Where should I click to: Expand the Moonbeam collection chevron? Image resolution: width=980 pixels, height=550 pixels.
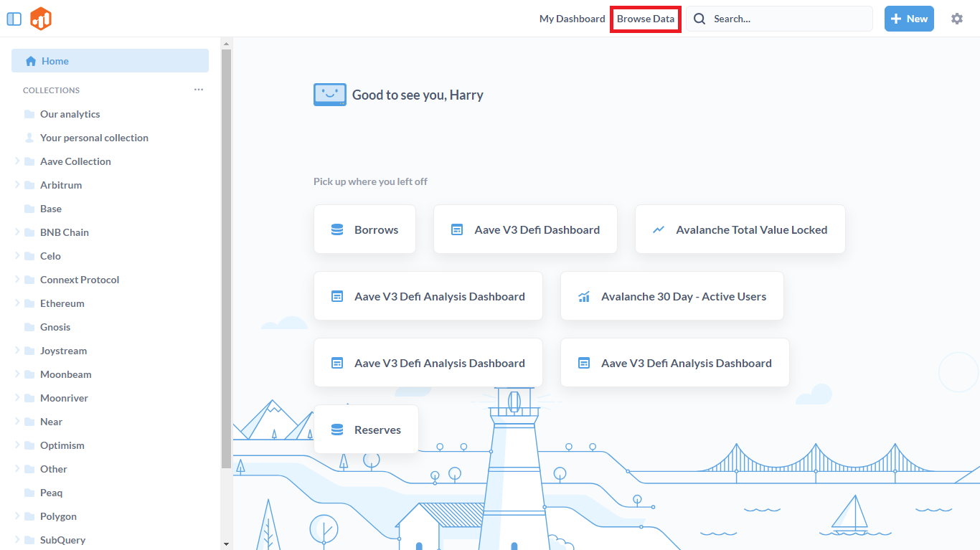click(x=17, y=374)
